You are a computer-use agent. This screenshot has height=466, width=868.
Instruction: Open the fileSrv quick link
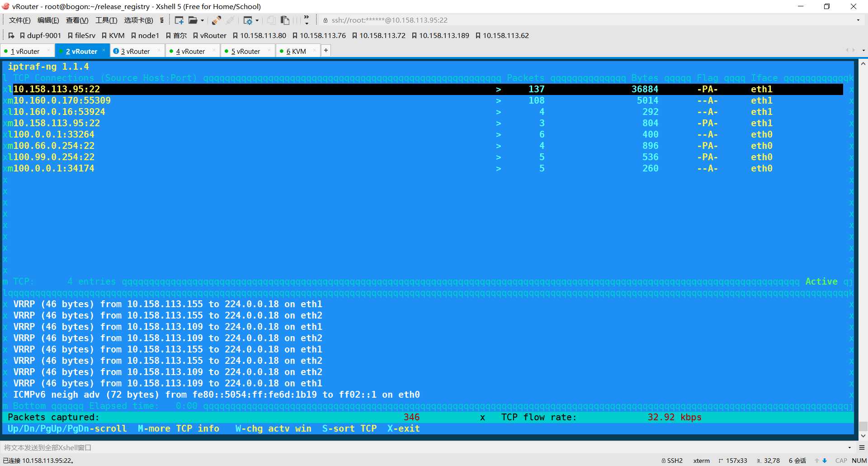[81, 35]
